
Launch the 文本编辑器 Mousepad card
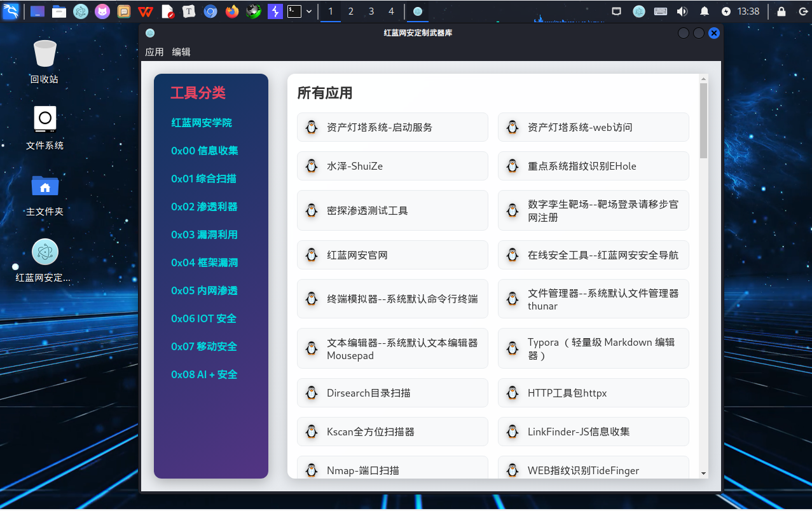[x=392, y=348]
